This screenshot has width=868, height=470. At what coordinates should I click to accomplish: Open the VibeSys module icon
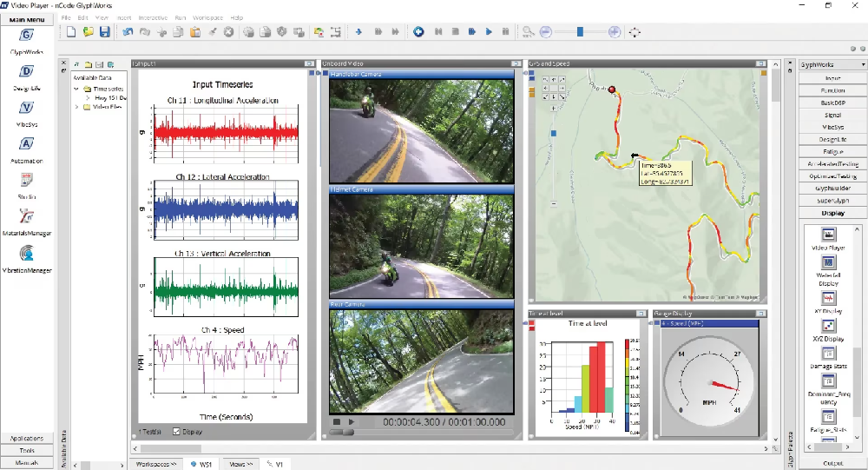point(26,108)
